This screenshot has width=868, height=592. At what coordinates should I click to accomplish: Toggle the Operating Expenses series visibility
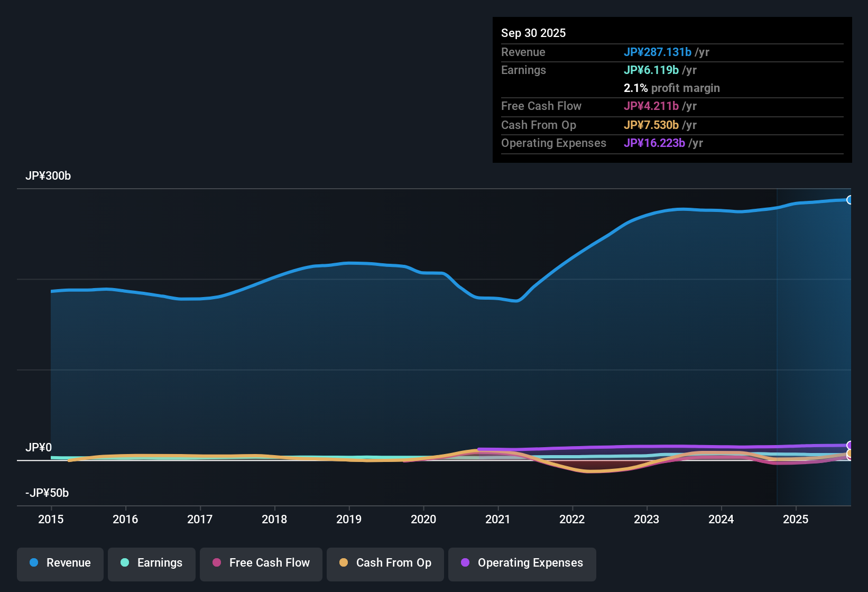pyautogui.click(x=522, y=563)
